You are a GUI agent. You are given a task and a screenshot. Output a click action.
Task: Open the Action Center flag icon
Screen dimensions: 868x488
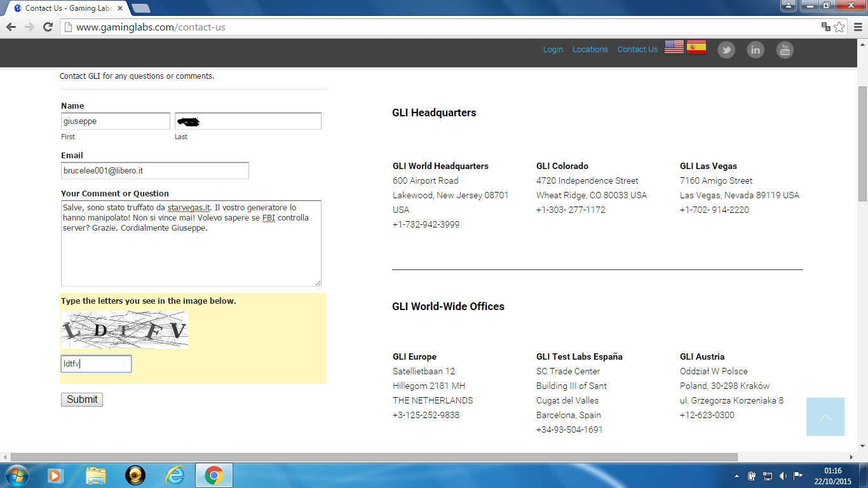pos(798,475)
